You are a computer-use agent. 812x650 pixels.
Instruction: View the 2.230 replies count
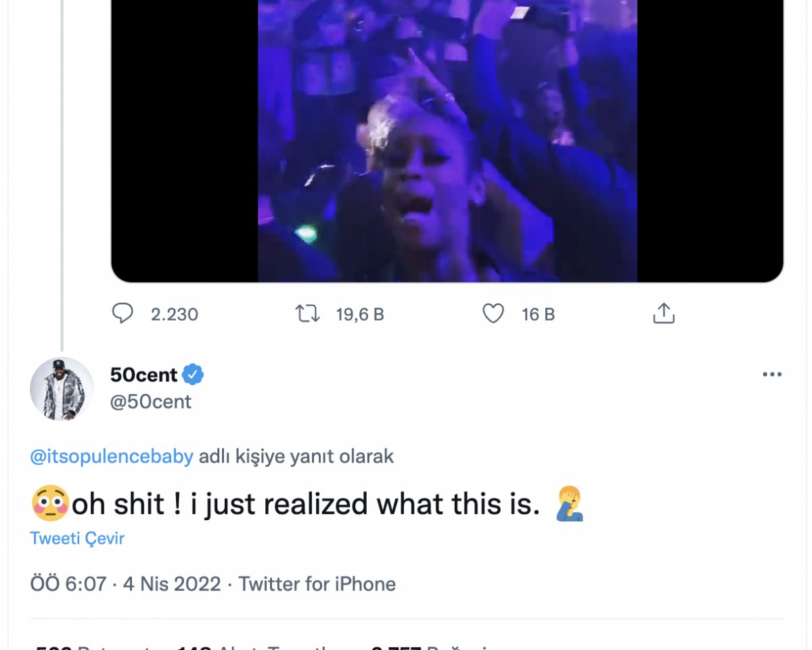[174, 313]
